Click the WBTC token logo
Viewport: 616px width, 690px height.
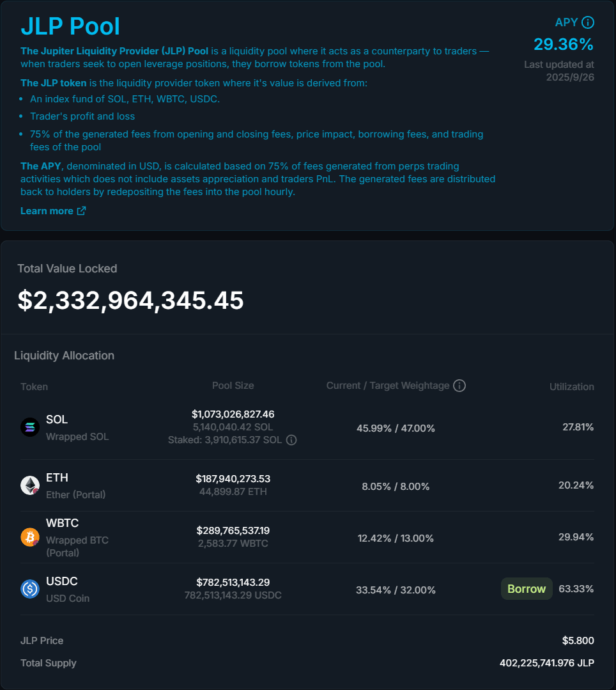tap(30, 537)
